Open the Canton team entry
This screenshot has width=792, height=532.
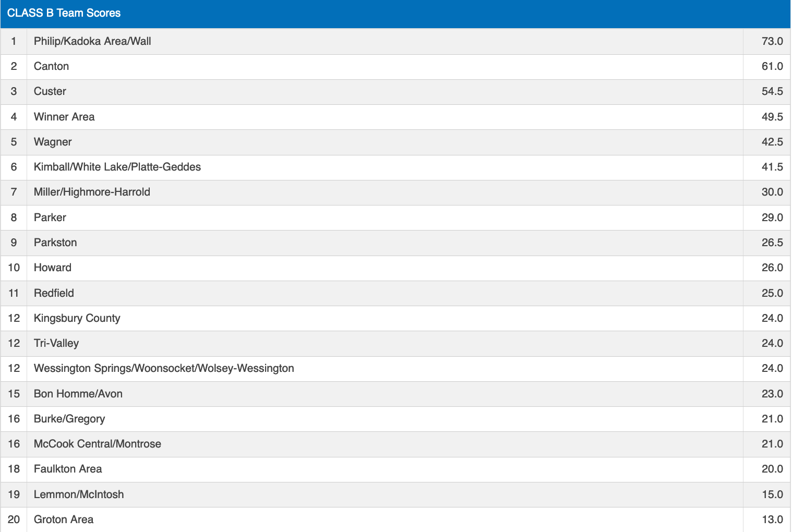[x=51, y=66]
